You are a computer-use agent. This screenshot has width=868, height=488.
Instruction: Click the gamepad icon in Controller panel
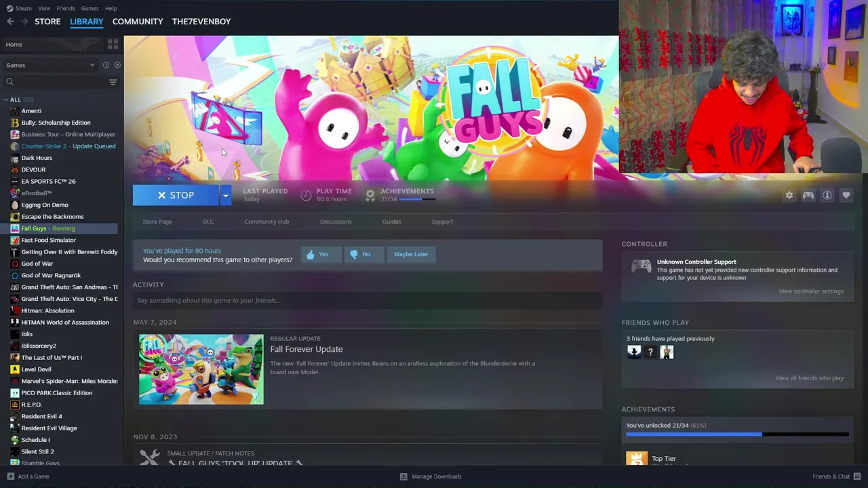(x=641, y=266)
